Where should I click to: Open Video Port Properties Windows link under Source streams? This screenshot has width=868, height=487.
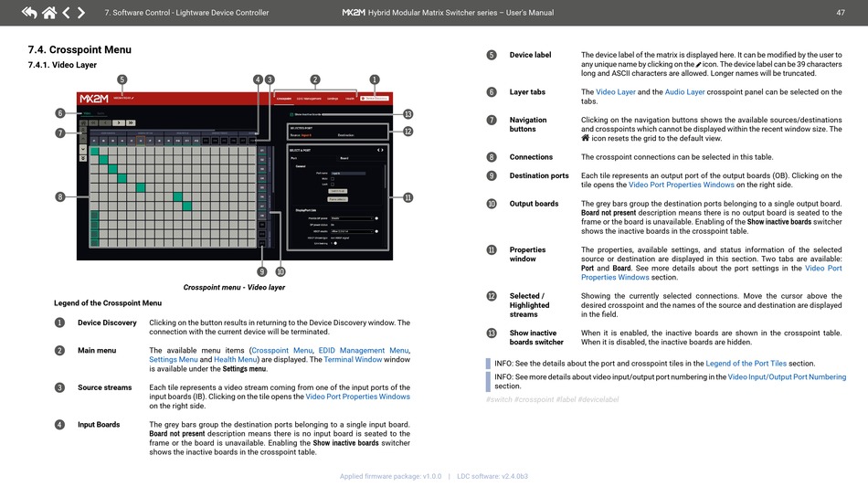(357, 397)
